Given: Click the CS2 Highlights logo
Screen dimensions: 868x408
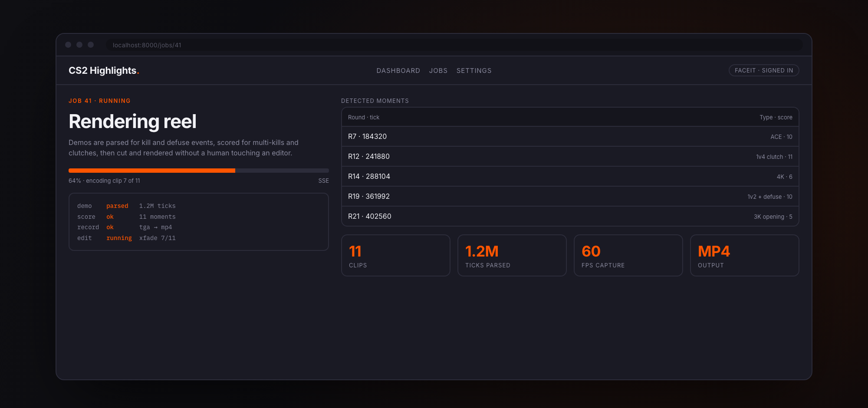Looking at the screenshot, I should click(104, 70).
